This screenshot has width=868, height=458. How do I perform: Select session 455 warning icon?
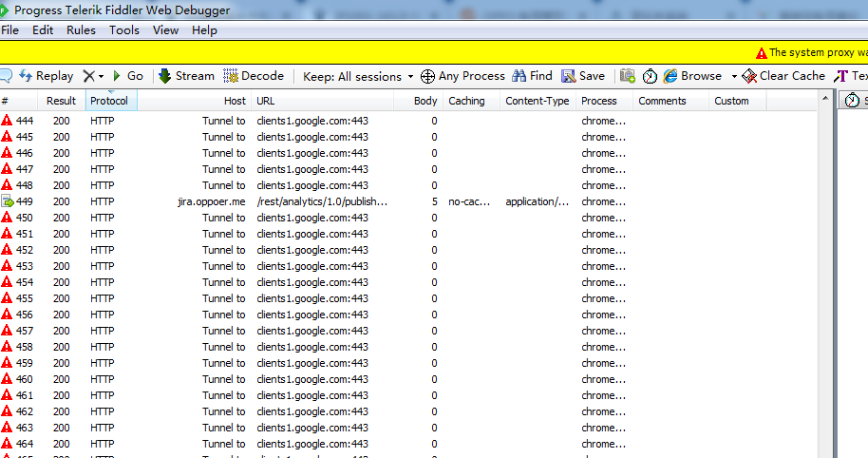click(x=7, y=298)
